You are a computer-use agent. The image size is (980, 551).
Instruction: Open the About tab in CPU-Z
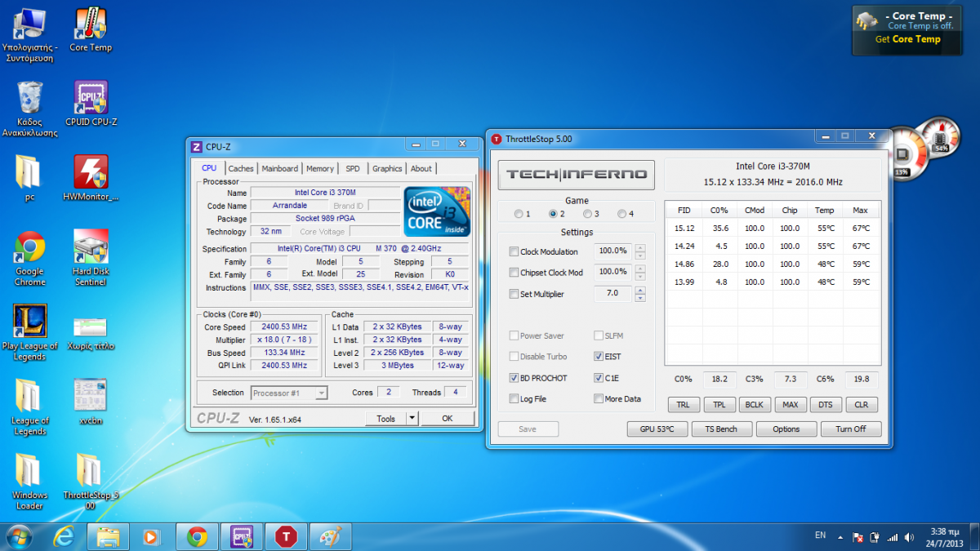click(x=421, y=168)
